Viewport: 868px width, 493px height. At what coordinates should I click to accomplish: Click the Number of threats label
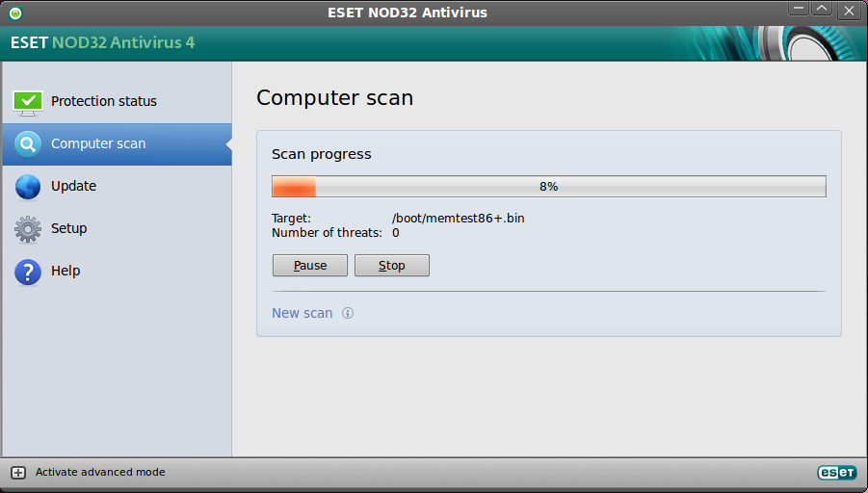[x=327, y=233]
